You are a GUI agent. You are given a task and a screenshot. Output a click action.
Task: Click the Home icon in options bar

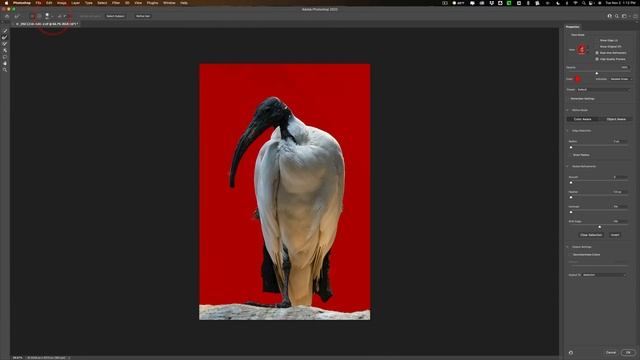pyautogui.click(x=7, y=16)
